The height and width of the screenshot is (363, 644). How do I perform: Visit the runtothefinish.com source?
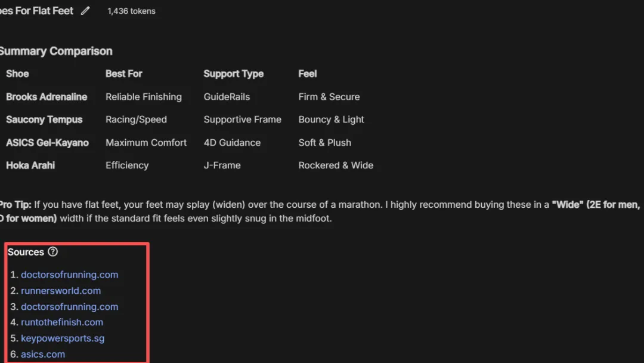point(62,322)
